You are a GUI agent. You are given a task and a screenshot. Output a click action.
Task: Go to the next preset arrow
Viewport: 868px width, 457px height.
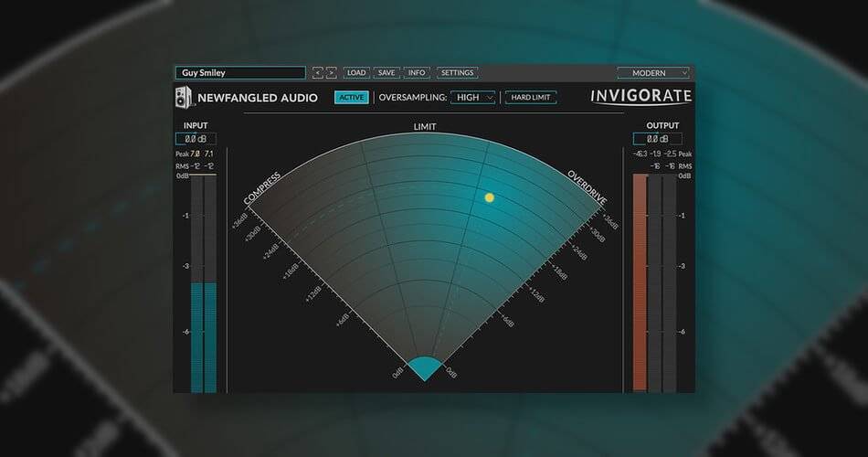(331, 72)
